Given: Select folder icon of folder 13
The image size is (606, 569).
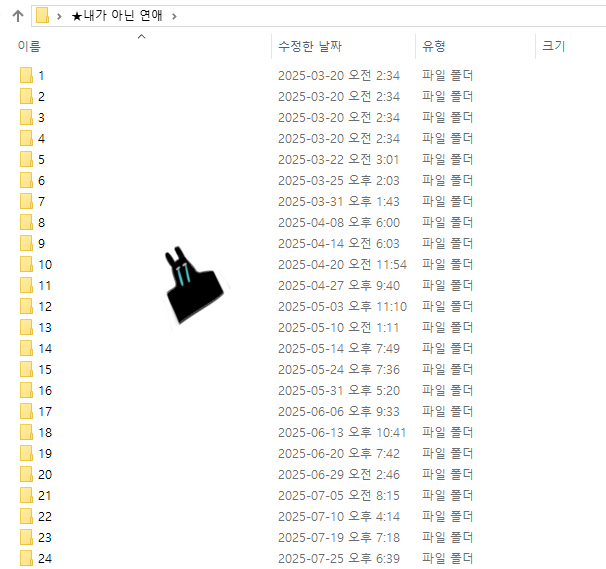Looking at the screenshot, I should [x=26, y=327].
